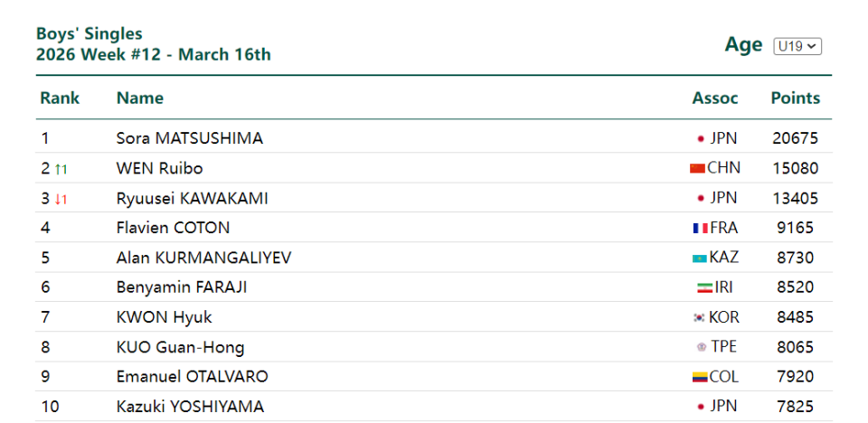The image size is (868, 423).
Task: Click the Colombia flag for Emanuel OTALVARO
Action: point(697,377)
